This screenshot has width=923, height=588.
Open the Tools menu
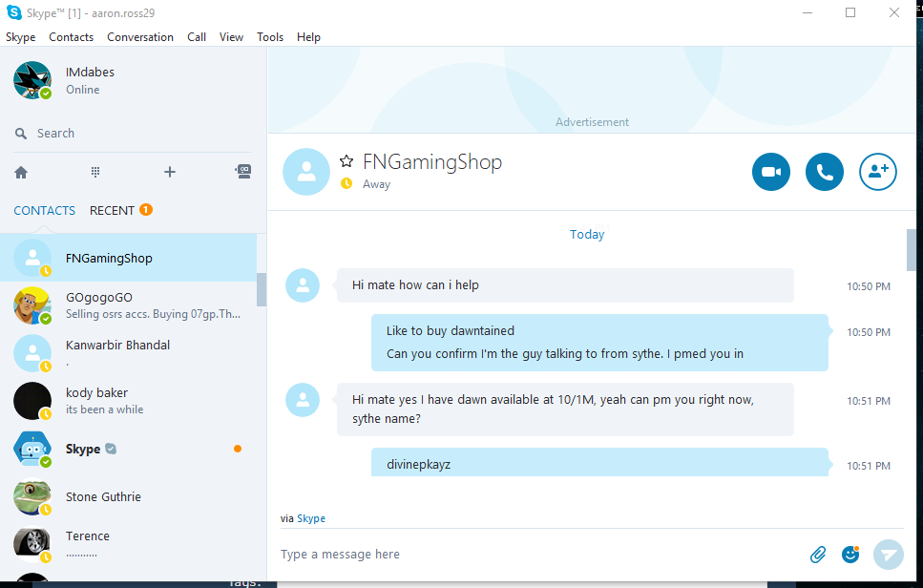270,37
